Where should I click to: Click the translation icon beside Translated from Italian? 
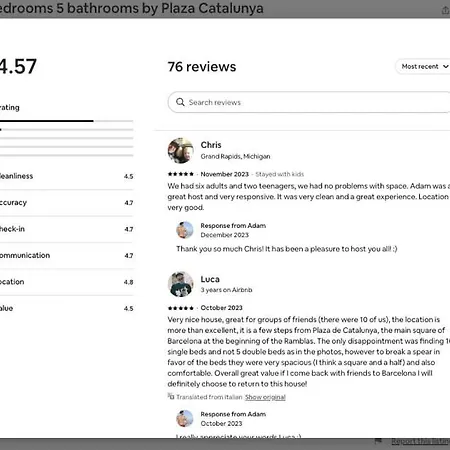click(x=171, y=396)
